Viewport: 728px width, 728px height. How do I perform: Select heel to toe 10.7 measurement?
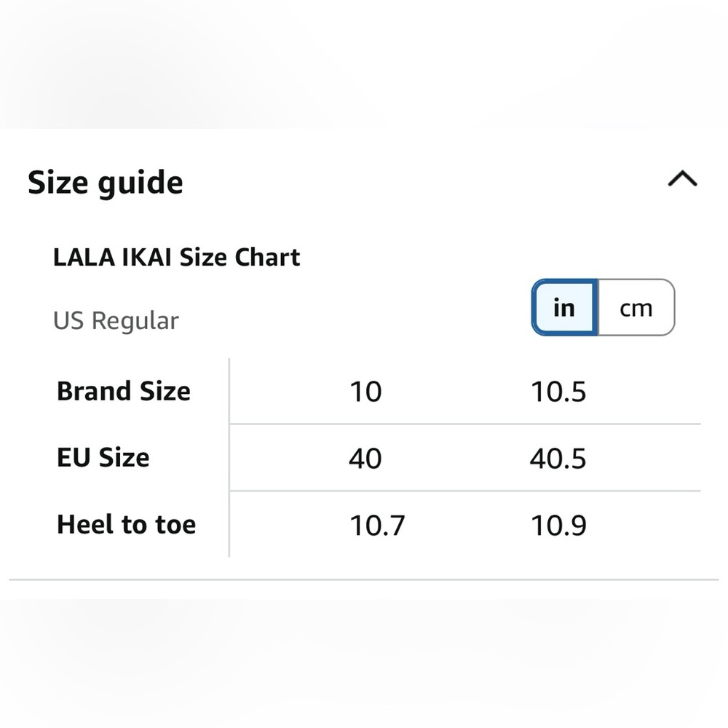tap(376, 524)
